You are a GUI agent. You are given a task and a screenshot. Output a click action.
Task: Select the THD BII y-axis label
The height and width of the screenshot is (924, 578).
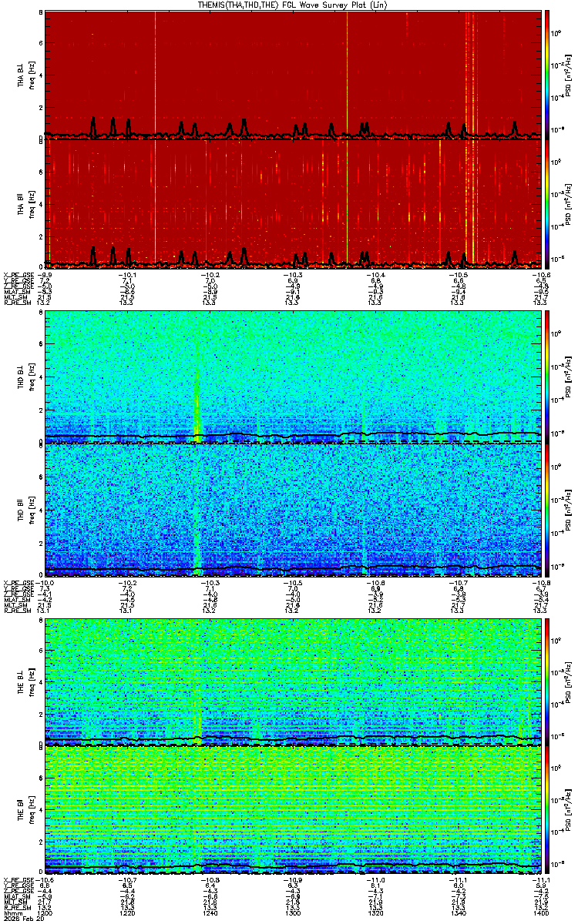(x=21, y=510)
